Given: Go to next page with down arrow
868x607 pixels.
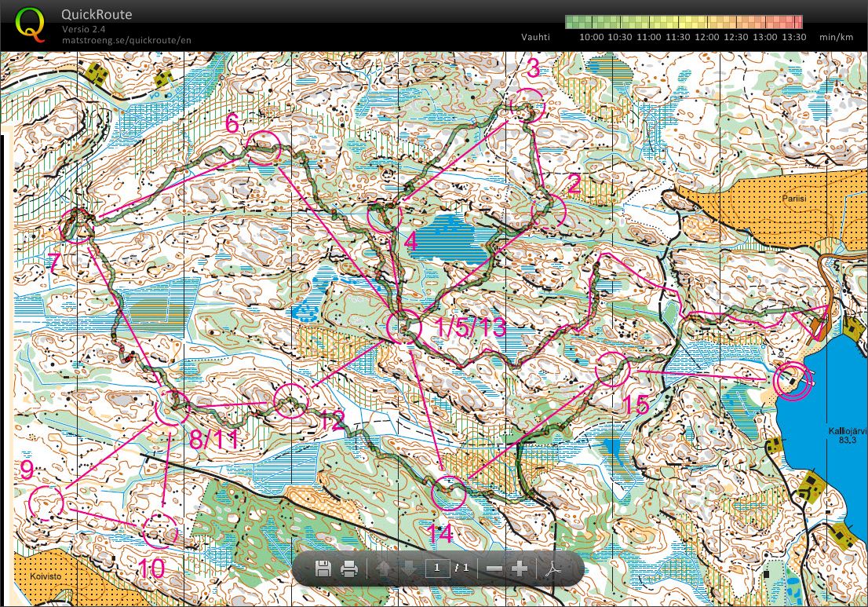Looking at the screenshot, I should click(x=409, y=569).
